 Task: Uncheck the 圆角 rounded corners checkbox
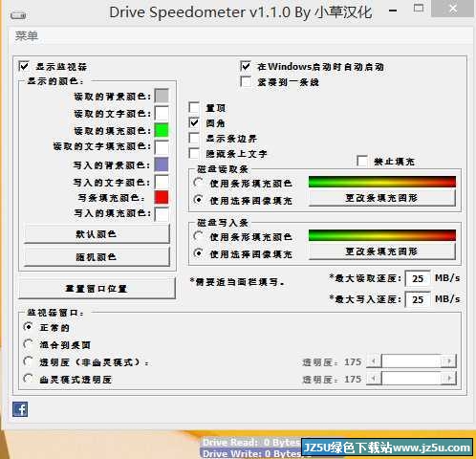[194, 122]
